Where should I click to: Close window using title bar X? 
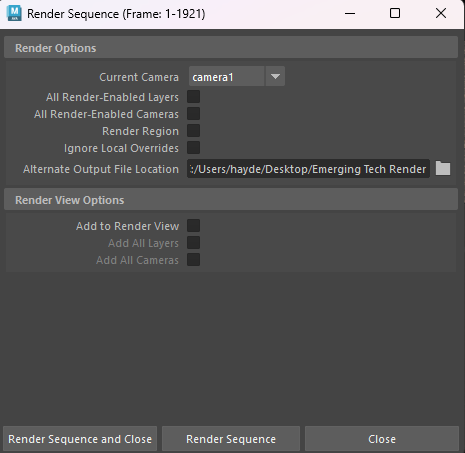coord(441,13)
